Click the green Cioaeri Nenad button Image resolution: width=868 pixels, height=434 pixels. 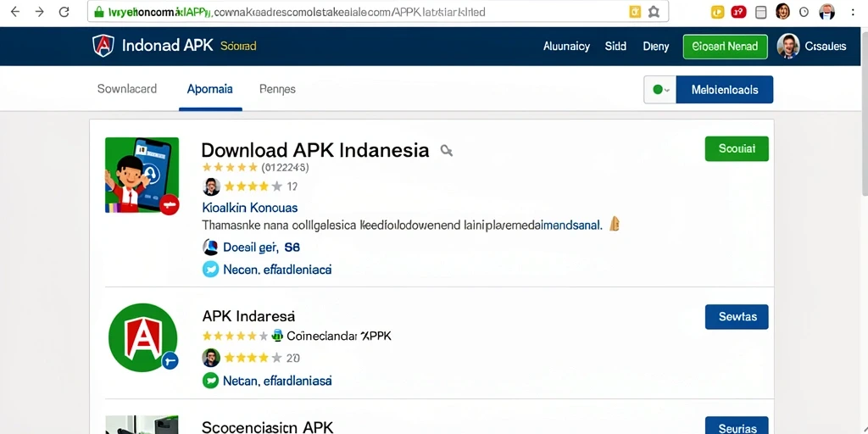coord(726,47)
